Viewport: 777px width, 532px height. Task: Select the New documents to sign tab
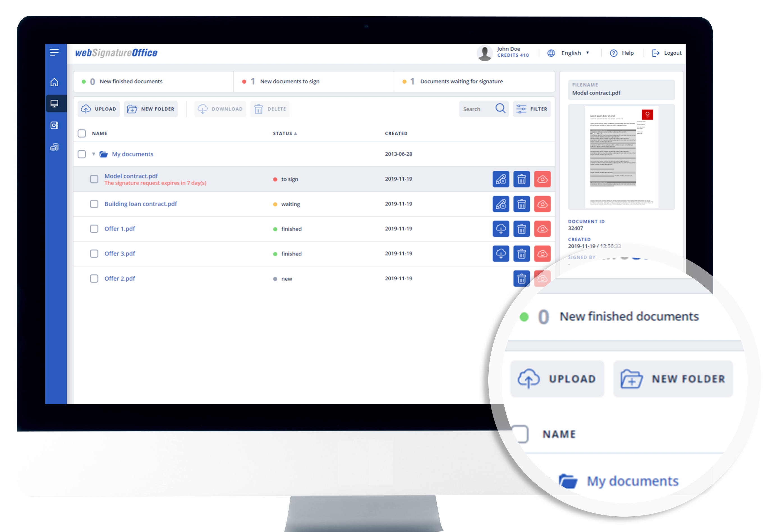click(x=289, y=82)
